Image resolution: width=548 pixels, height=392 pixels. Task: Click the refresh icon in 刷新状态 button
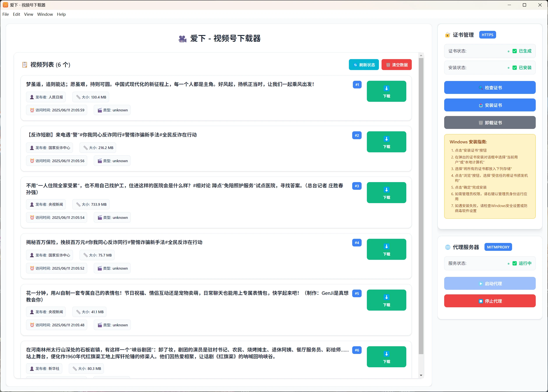[355, 65]
